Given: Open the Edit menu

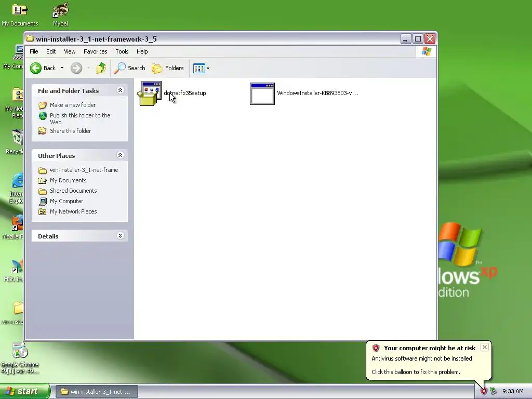Looking at the screenshot, I should [51, 51].
